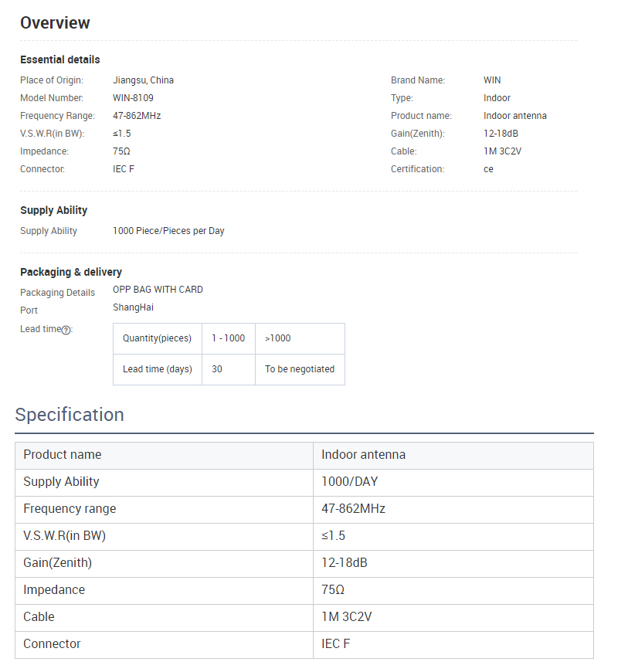The height and width of the screenshot is (672, 618).
Task: Click the IEC F cell in Specification table
Action: [x=336, y=644]
